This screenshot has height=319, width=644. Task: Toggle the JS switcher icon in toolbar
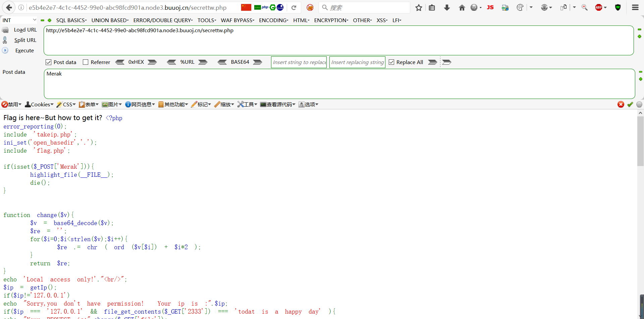[x=490, y=7]
